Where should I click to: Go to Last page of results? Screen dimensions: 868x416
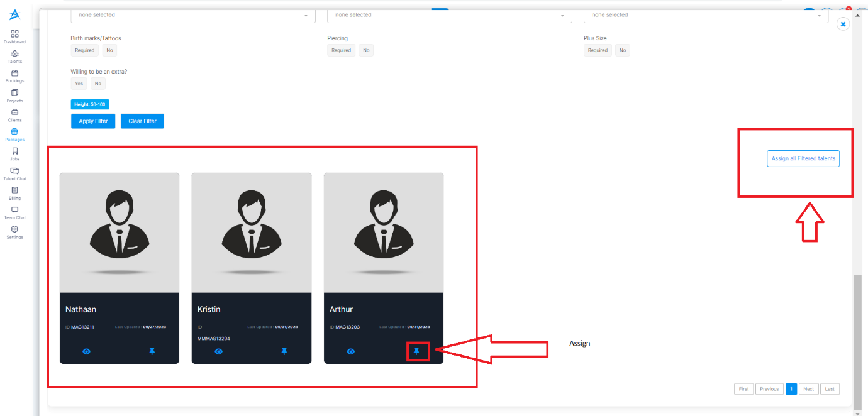pos(830,389)
